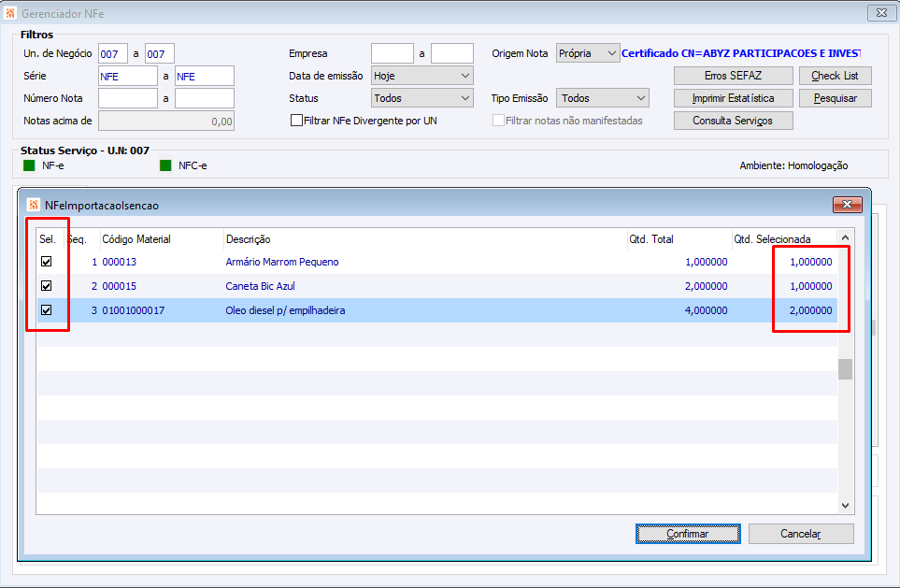This screenshot has height=588, width=900.
Task: Click material code 000013
Action: 120,262
